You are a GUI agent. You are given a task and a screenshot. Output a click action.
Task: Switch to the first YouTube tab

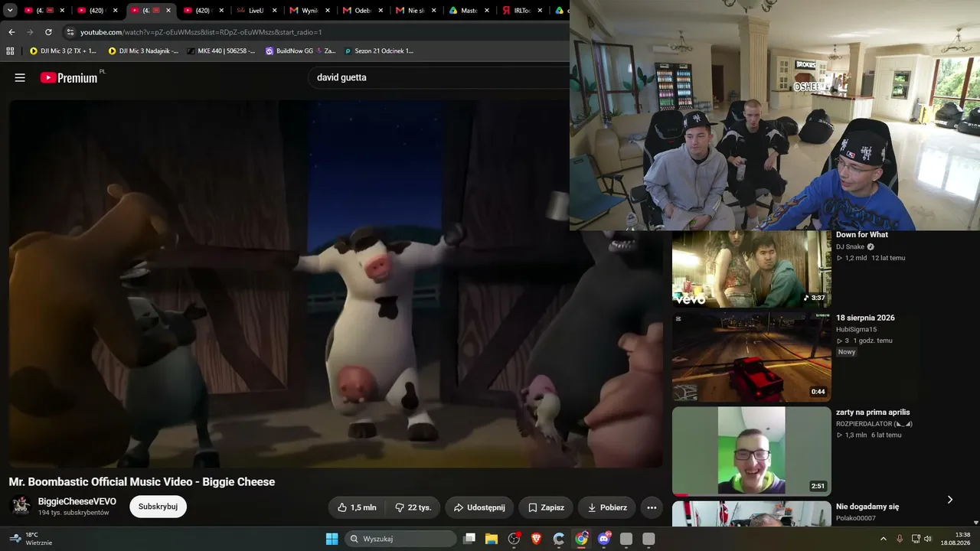44,11
